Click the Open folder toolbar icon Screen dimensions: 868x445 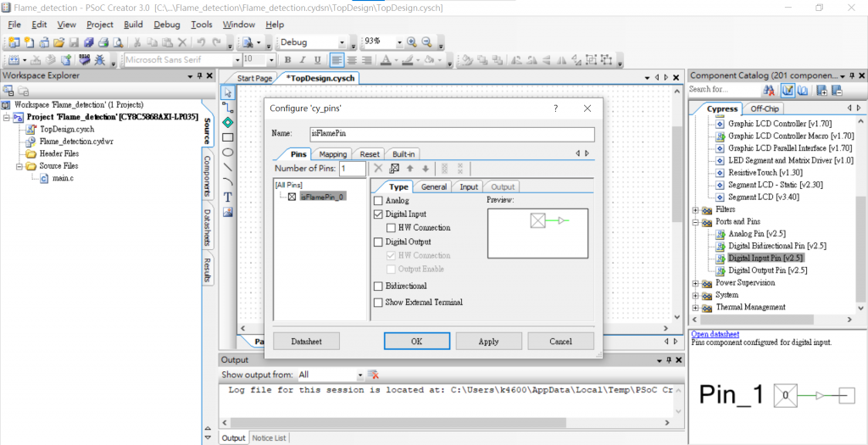tap(58, 42)
